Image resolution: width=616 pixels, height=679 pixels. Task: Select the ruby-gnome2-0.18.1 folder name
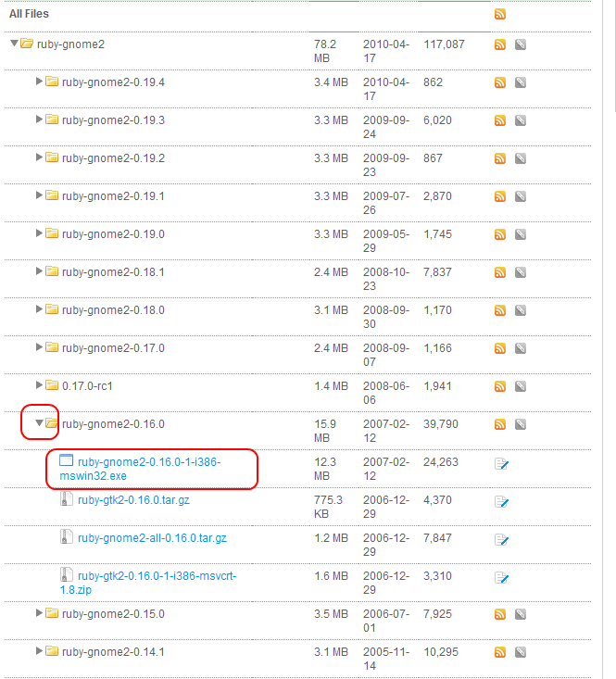[x=113, y=272]
